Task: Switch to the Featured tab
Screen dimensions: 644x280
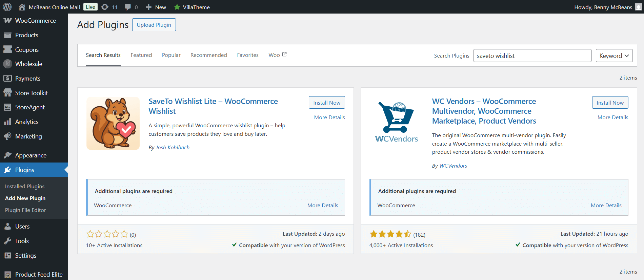Action: click(x=141, y=55)
